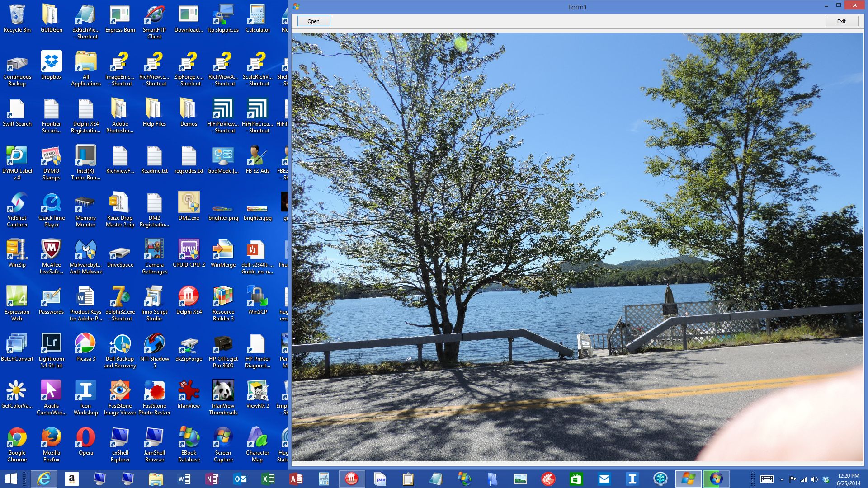
Task: Select the Character Map icon
Action: 258,445
